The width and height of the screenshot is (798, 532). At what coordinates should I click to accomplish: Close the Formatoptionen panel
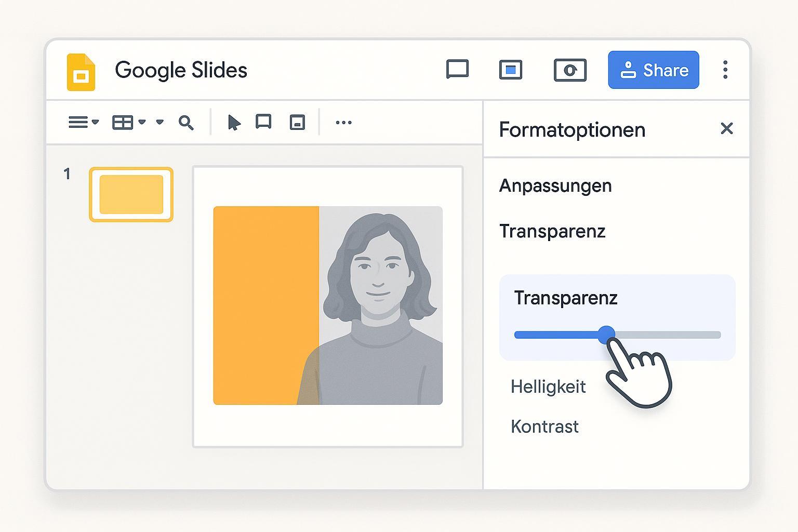point(726,128)
